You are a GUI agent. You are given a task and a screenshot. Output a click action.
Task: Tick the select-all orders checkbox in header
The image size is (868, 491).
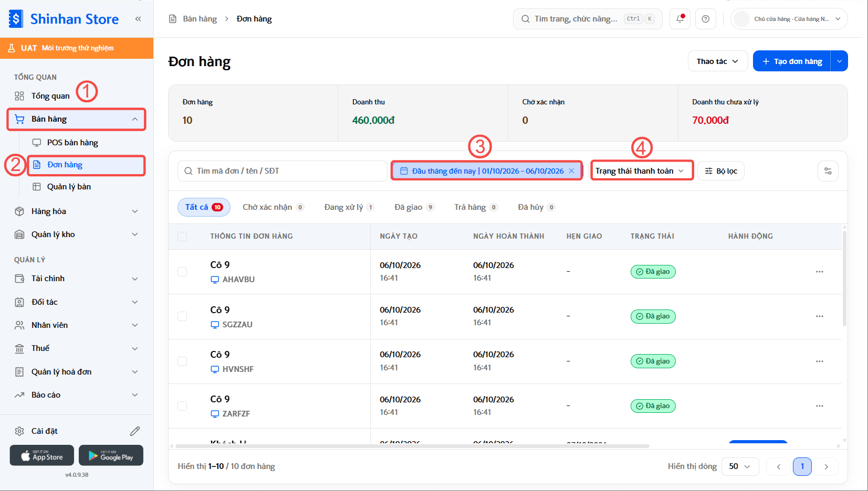click(182, 237)
